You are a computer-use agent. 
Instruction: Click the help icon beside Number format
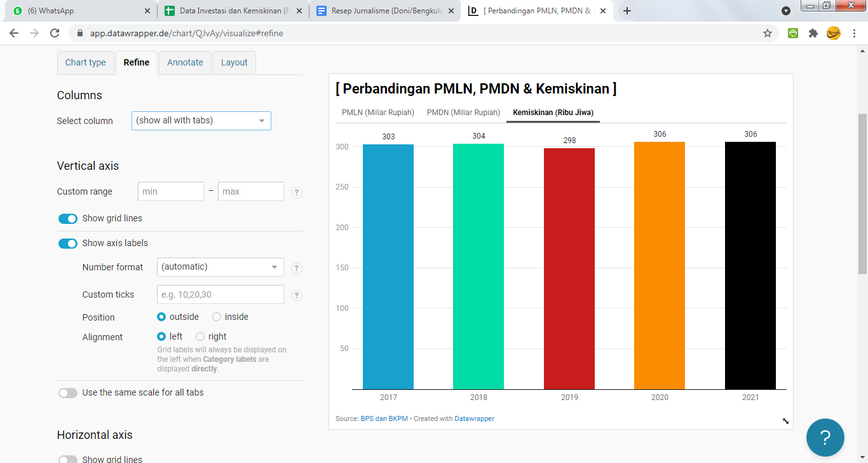(296, 268)
